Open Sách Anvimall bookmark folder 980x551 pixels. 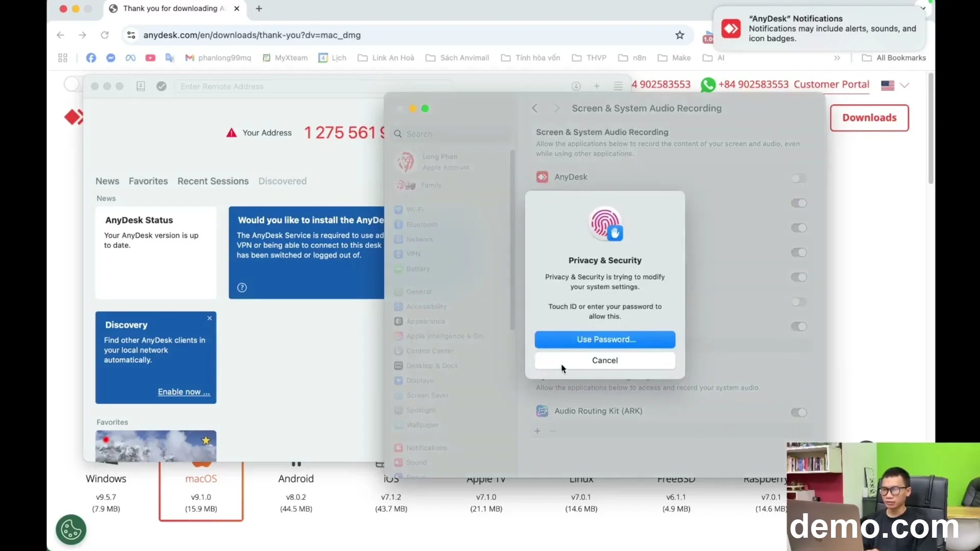457,58
